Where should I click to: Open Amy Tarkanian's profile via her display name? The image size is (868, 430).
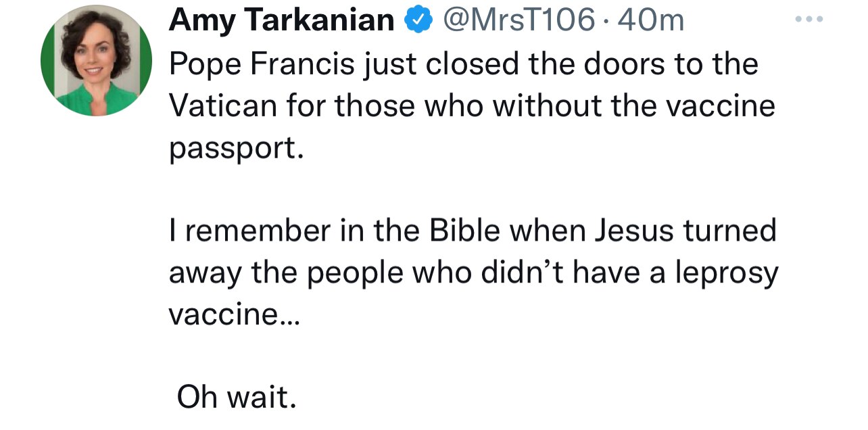pyautogui.click(x=281, y=20)
